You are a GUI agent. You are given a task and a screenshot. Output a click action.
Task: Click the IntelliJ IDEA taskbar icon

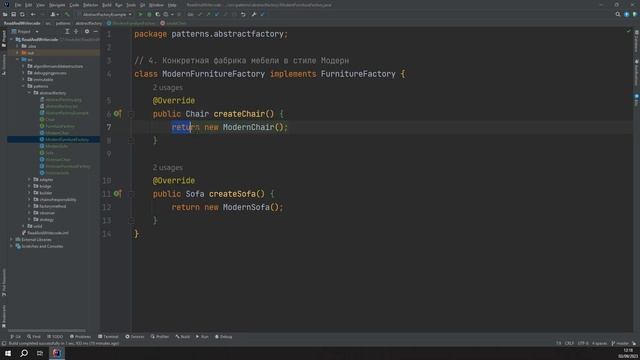[57, 353]
